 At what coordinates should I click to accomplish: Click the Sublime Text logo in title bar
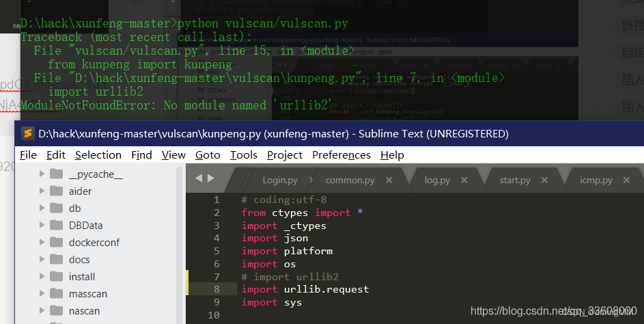coord(27,133)
